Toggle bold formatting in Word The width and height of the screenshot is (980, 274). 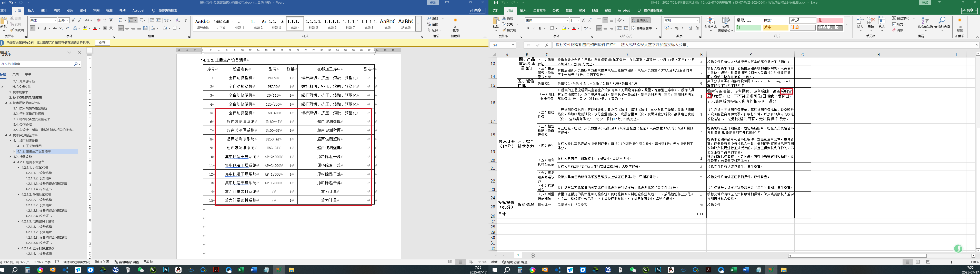pyautogui.click(x=32, y=28)
